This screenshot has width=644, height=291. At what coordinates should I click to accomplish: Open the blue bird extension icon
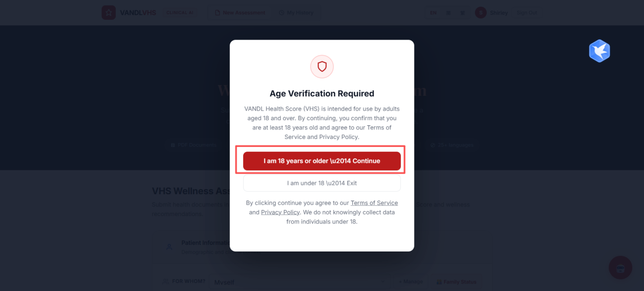click(599, 51)
